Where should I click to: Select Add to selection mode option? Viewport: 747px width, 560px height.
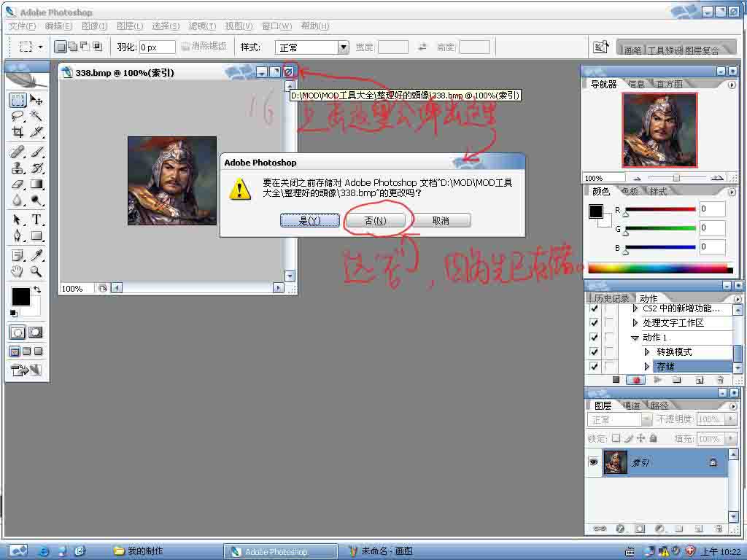(x=73, y=47)
